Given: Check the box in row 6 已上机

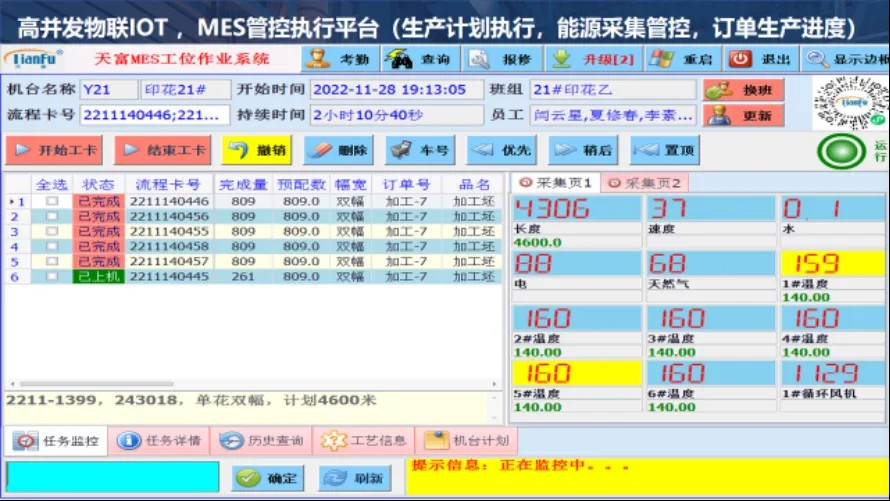Looking at the screenshot, I should point(51,276).
